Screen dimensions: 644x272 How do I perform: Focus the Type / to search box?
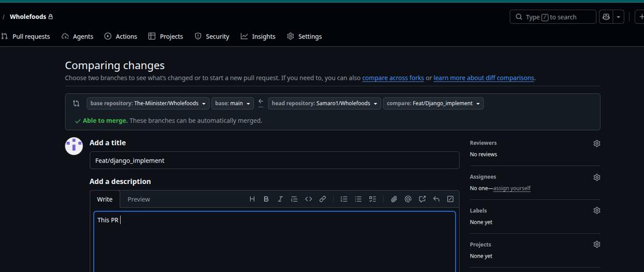(x=553, y=17)
